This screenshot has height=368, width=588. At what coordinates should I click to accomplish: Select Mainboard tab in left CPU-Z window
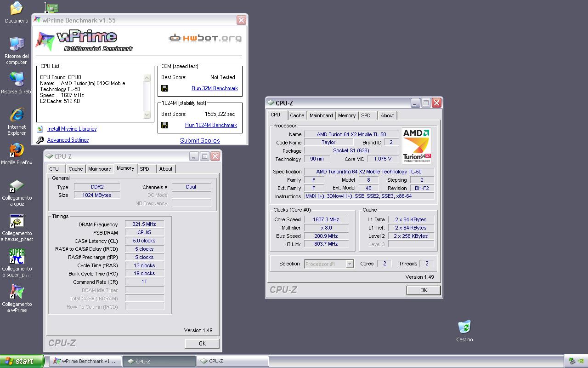pos(100,169)
